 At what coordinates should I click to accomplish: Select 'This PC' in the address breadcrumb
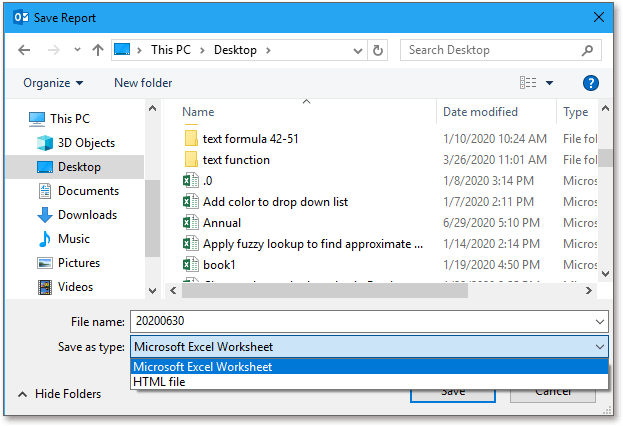point(171,50)
